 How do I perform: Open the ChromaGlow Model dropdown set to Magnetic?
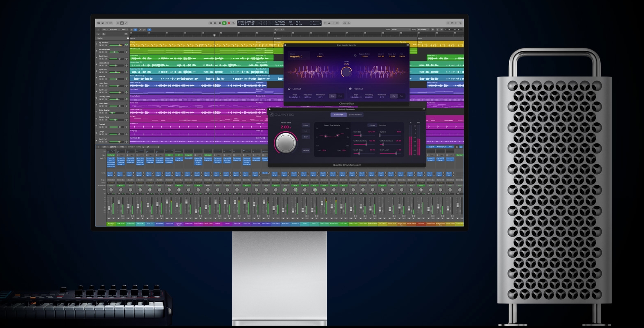pos(296,56)
